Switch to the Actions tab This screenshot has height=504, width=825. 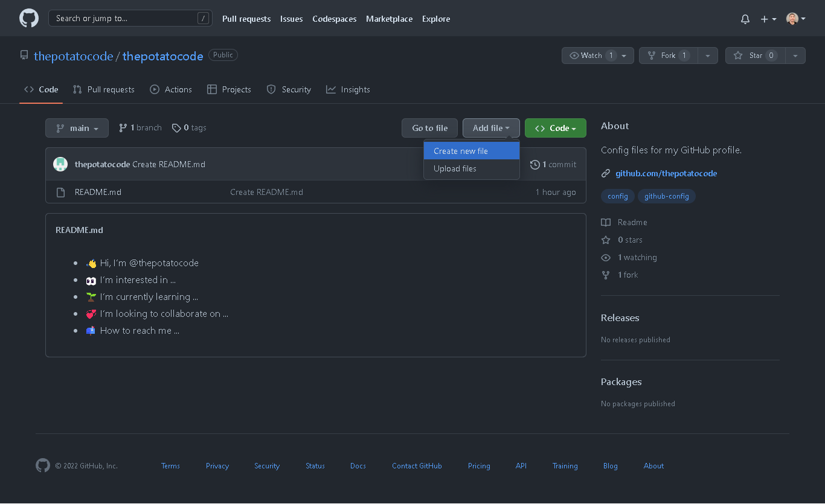pyautogui.click(x=171, y=89)
